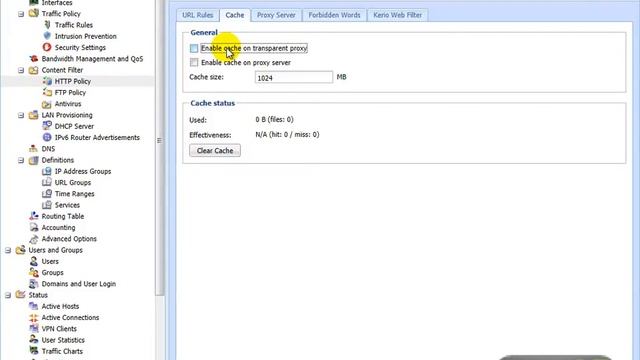Image resolution: width=640 pixels, height=360 pixels.
Task: Click the Traffic Charts icon
Action: pyautogui.click(x=34, y=351)
